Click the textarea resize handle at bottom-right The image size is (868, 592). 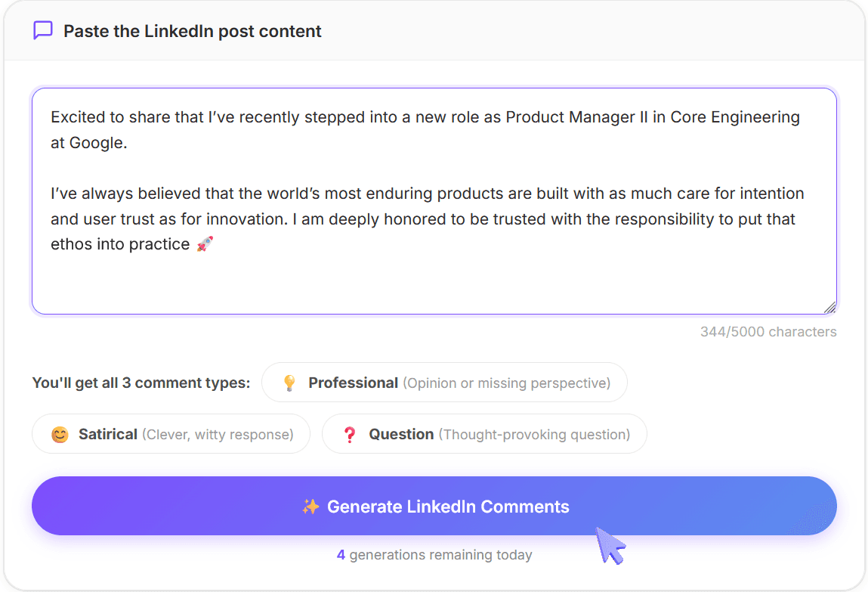829,305
